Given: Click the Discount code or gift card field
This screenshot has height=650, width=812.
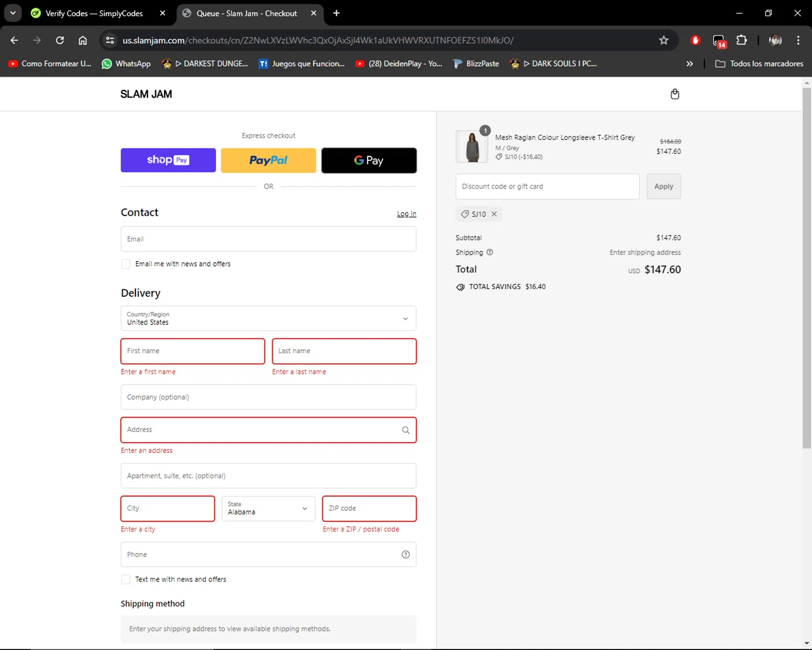Looking at the screenshot, I should pyautogui.click(x=547, y=186).
